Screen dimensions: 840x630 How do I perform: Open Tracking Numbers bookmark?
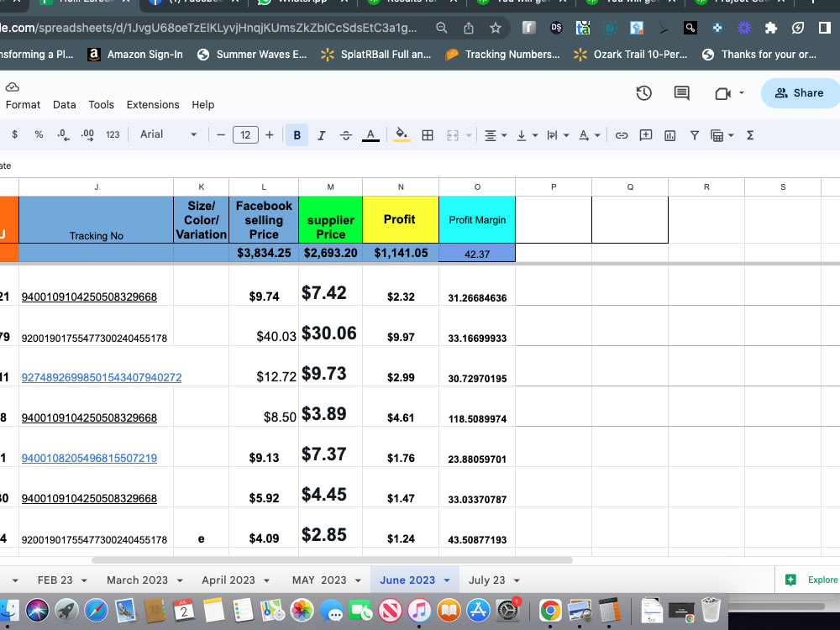pyautogui.click(x=502, y=54)
